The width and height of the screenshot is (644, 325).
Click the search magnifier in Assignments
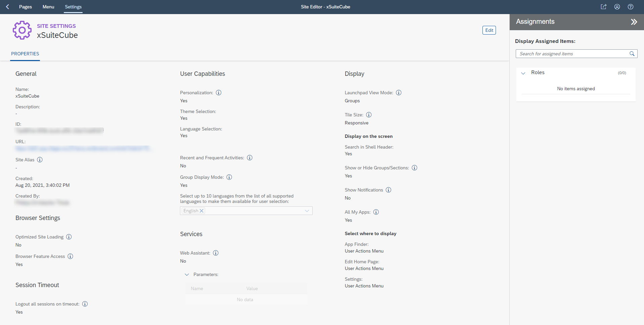632,54
